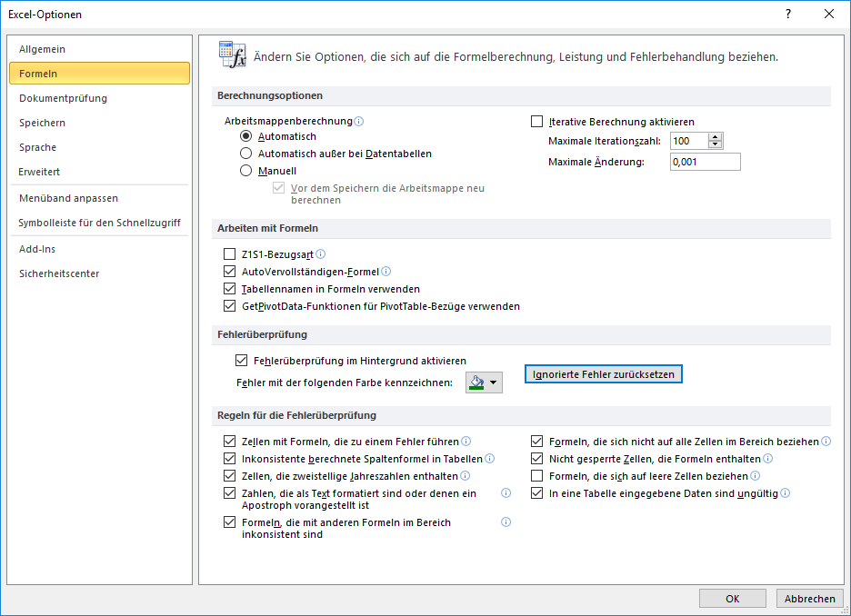Click the formula fx header icon
This screenshot has height=616, width=851.
[232, 55]
